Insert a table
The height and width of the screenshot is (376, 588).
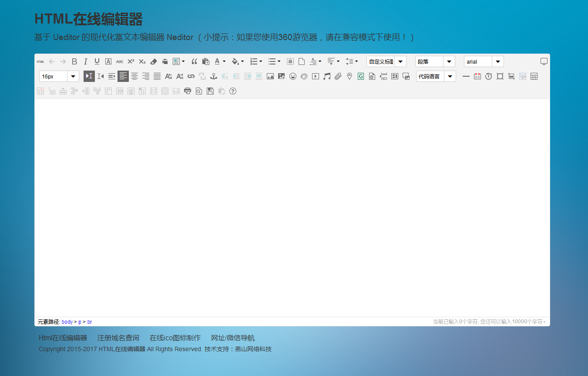534,76
